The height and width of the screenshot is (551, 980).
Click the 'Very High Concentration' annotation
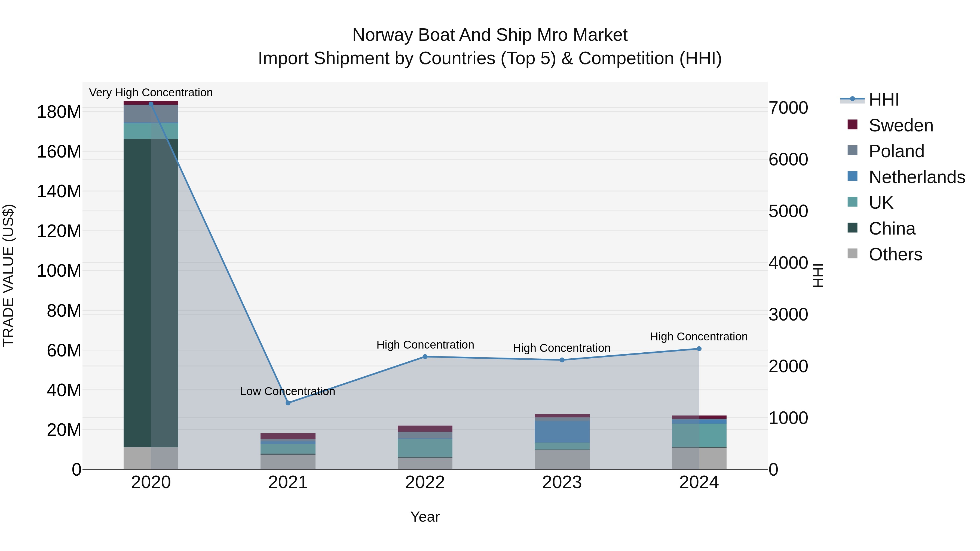point(151,93)
